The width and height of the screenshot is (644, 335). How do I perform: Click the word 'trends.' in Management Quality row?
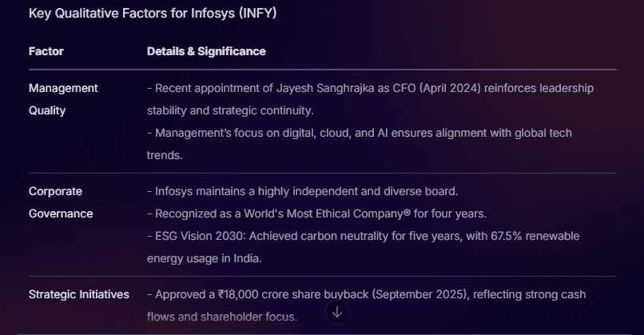pyautogui.click(x=165, y=155)
